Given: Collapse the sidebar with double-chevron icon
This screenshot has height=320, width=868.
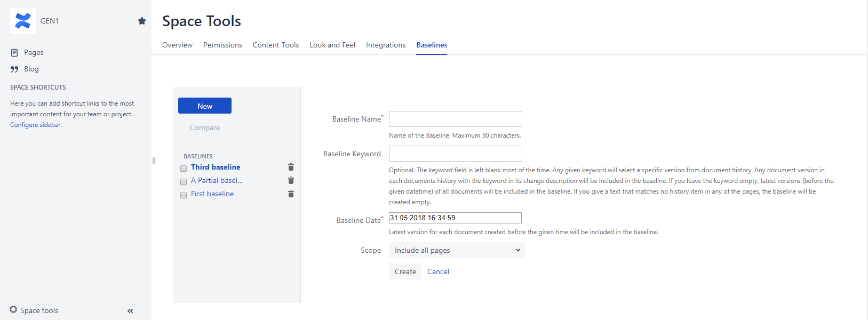Looking at the screenshot, I should point(130,311).
